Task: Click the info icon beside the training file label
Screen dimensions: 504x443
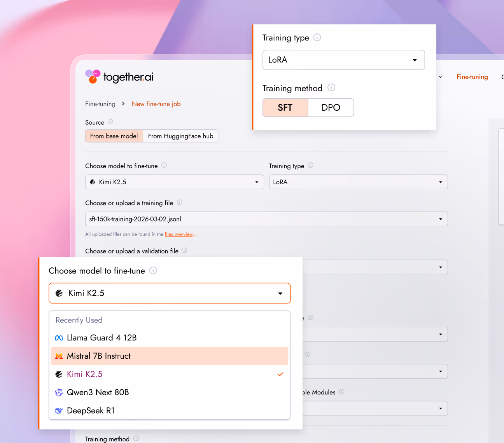Action: [x=180, y=202]
